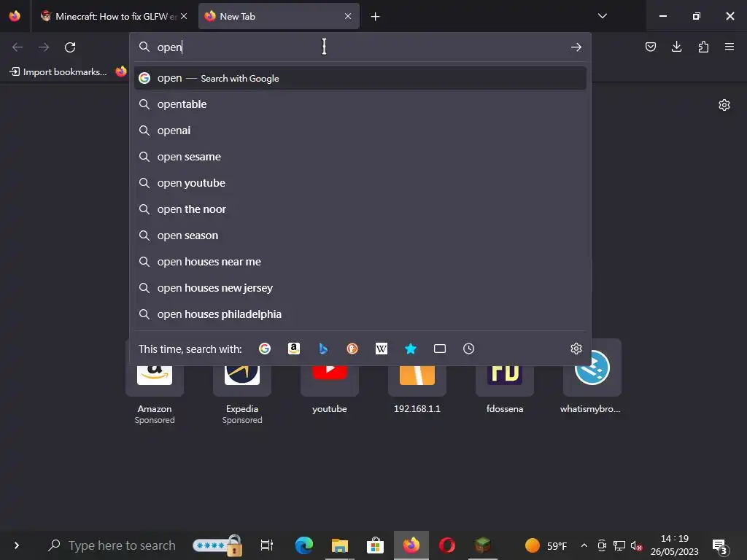This screenshot has width=747, height=560.
Task: Open the notification center icon
Action: tap(720, 547)
